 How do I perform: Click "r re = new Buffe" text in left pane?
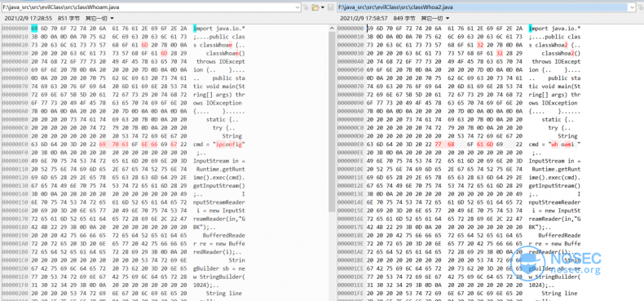tap(219, 243)
